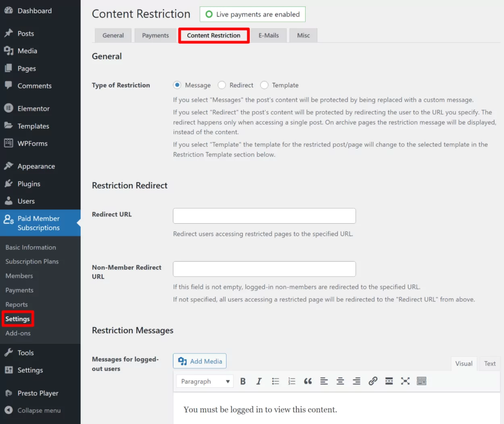Open the General settings tab
Screen dimensions: 504x424
tap(113, 35)
